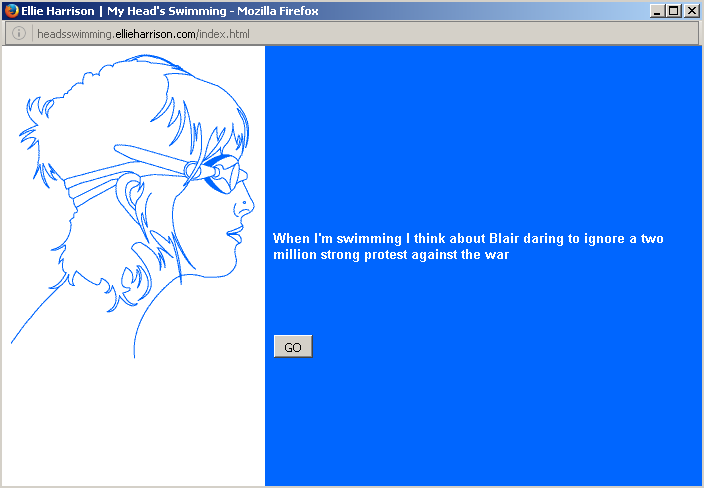The height and width of the screenshot is (488, 704).
Task: Open the site information icon
Action: 19,33
